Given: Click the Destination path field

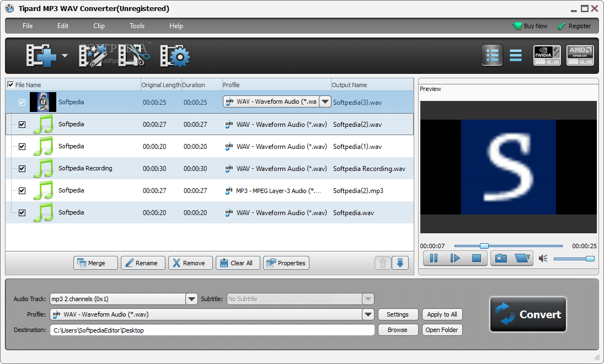Looking at the screenshot, I should tap(212, 330).
